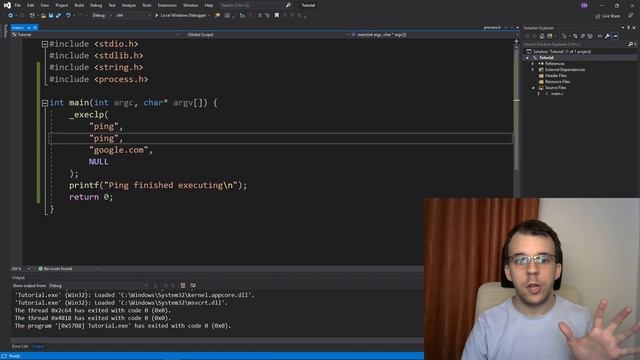
Task: Click the _execlp call in code
Action: pyautogui.click(x=89, y=115)
